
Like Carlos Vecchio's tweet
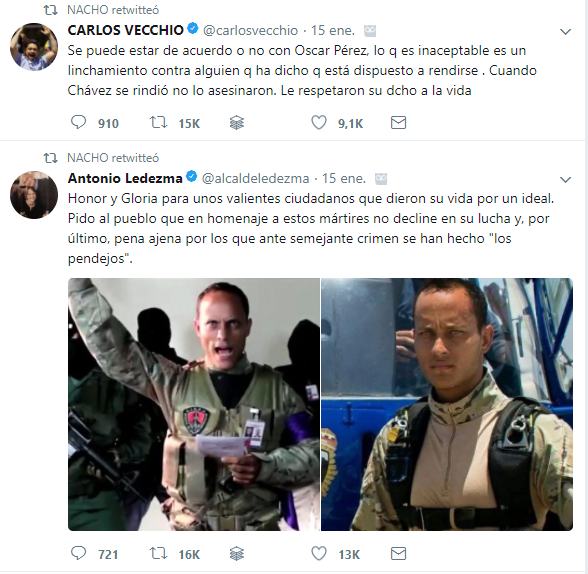[319, 123]
